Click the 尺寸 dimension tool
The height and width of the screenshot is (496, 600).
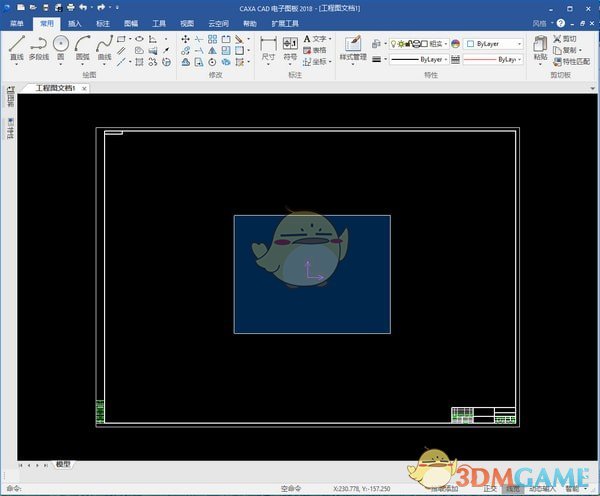[x=268, y=49]
